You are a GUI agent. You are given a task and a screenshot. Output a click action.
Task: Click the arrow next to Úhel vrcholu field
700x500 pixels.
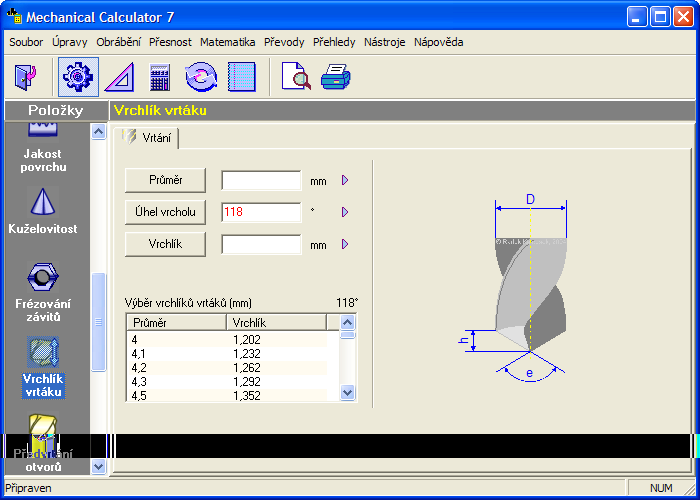345,212
